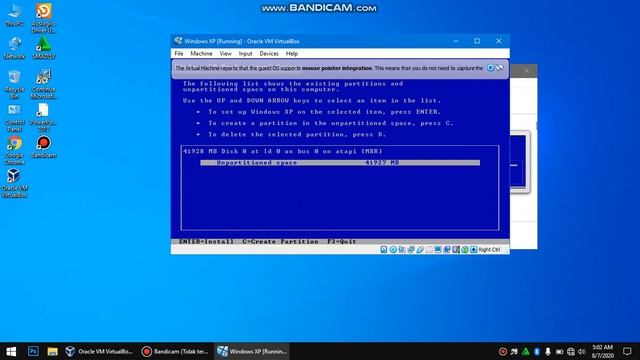Screen dimensions: 640x360
Task: Click the CPU features status icon
Action: coord(456,249)
